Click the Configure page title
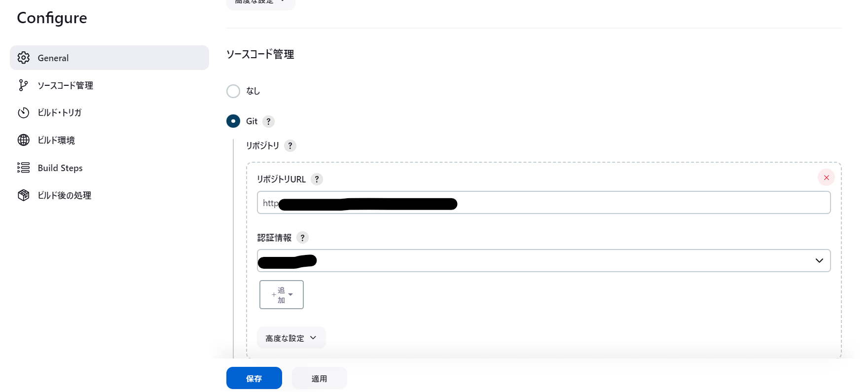 [x=52, y=18]
